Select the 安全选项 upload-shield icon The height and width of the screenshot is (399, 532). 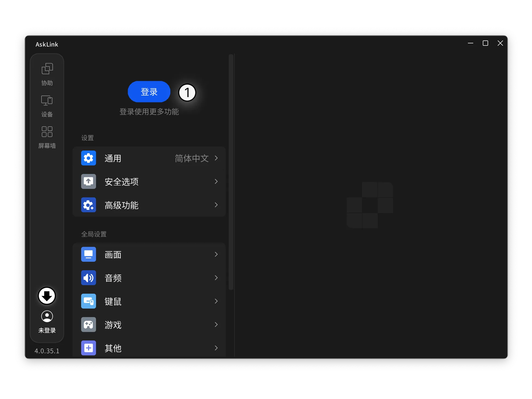point(89,181)
